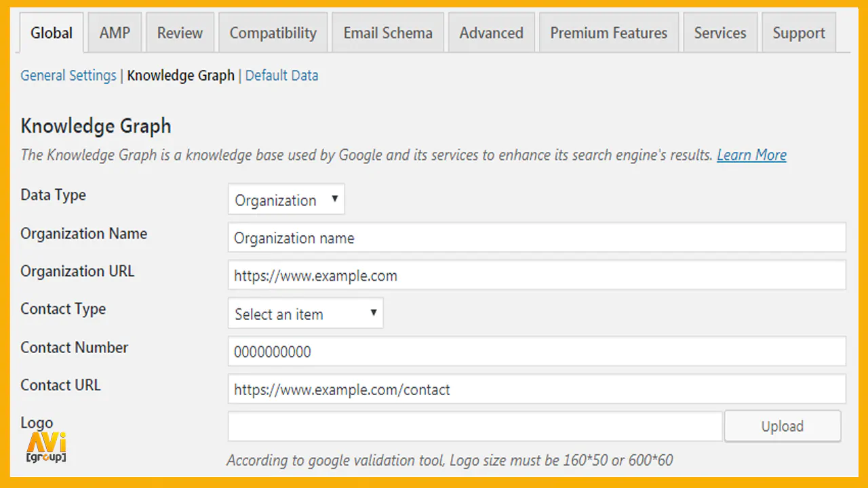This screenshot has width=868, height=488.
Task: Open the Review tab
Action: 180,33
